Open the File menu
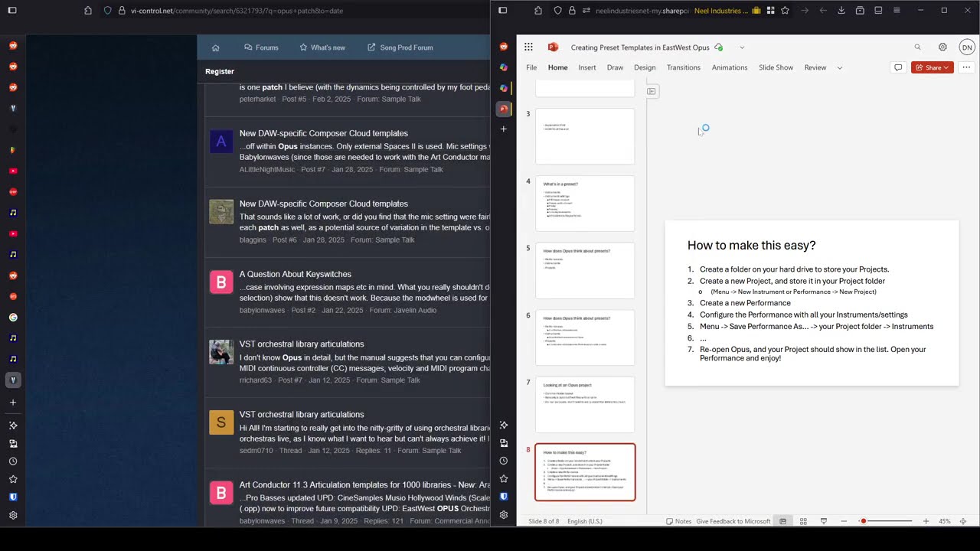 [x=531, y=67]
